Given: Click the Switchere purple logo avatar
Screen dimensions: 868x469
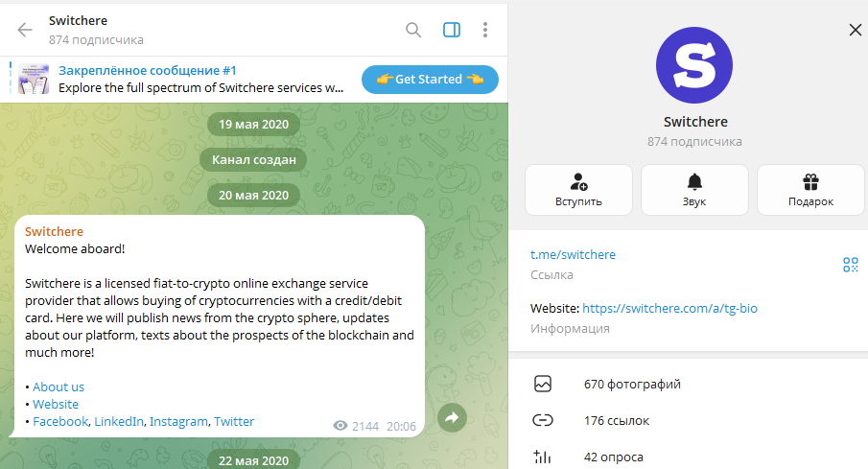Looking at the screenshot, I should point(694,65).
